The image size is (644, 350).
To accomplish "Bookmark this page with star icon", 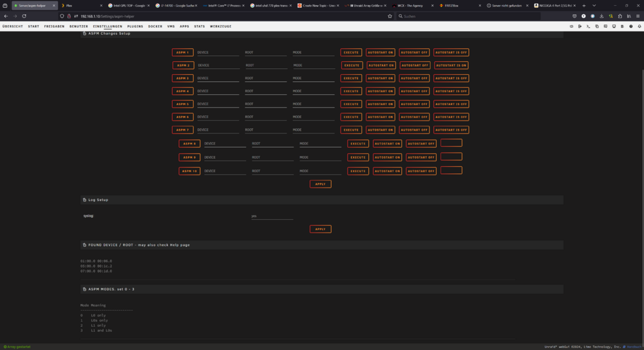I will 390,16.
